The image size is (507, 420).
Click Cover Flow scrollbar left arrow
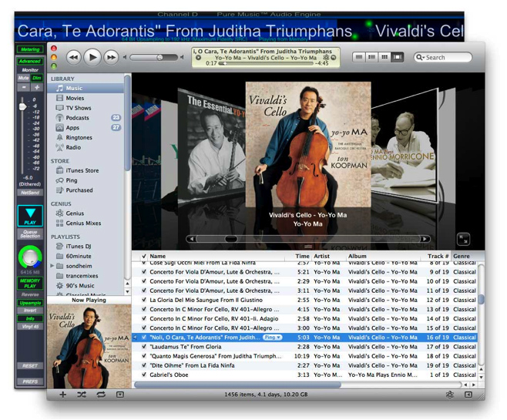[191, 239]
